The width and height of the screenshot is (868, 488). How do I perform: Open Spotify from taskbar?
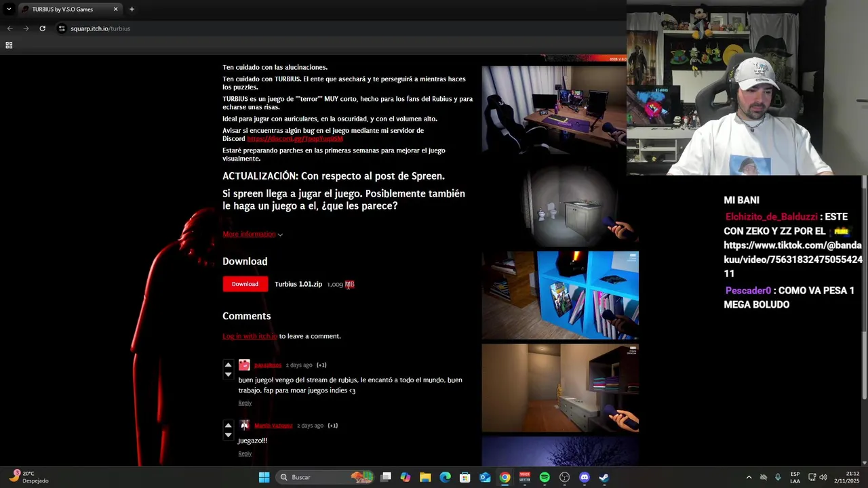pyautogui.click(x=545, y=477)
